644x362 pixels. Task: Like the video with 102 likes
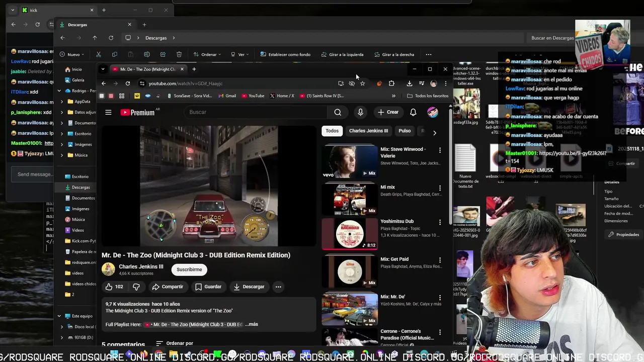pos(114,287)
